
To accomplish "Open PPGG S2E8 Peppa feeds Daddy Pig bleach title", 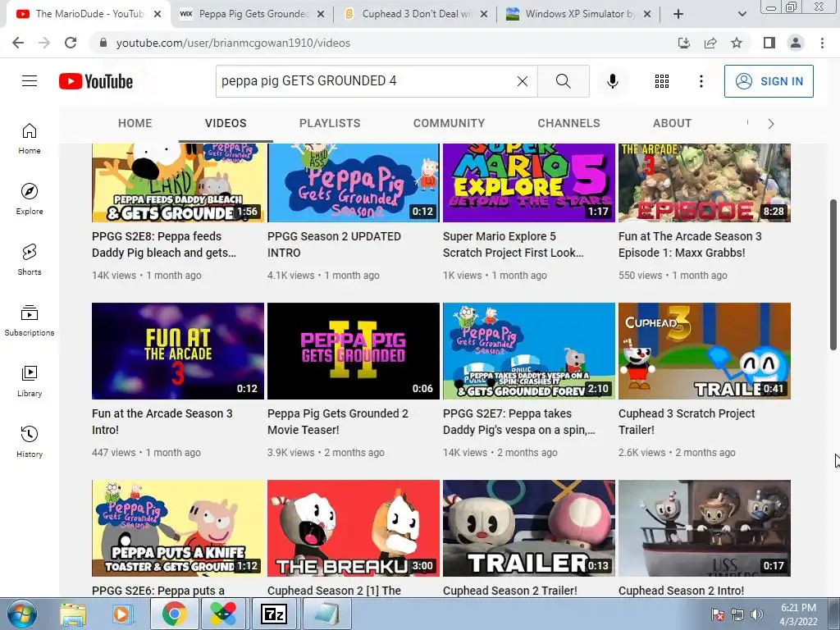I will (x=164, y=244).
